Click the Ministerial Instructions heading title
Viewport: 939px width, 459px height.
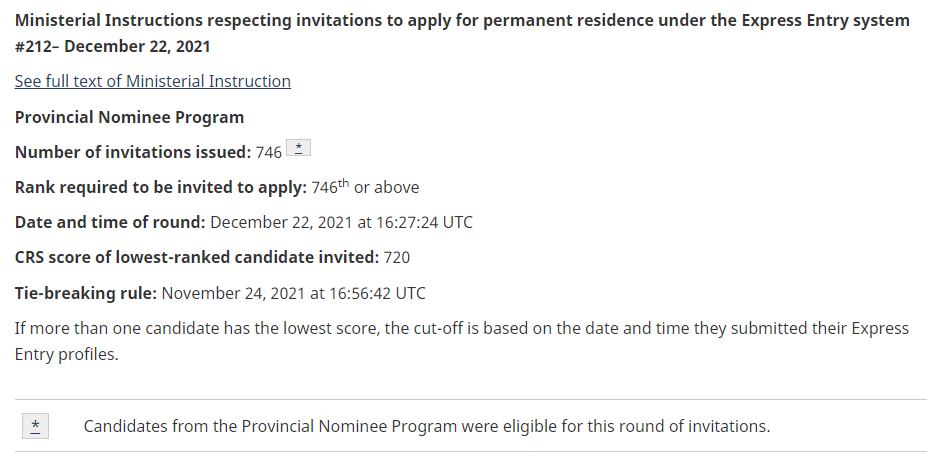pyautogui.click(x=462, y=20)
